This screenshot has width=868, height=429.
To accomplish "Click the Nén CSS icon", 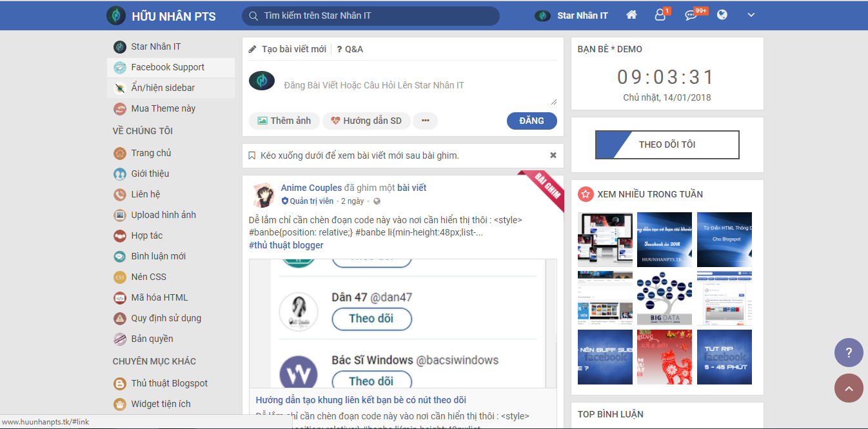I will (120, 277).
